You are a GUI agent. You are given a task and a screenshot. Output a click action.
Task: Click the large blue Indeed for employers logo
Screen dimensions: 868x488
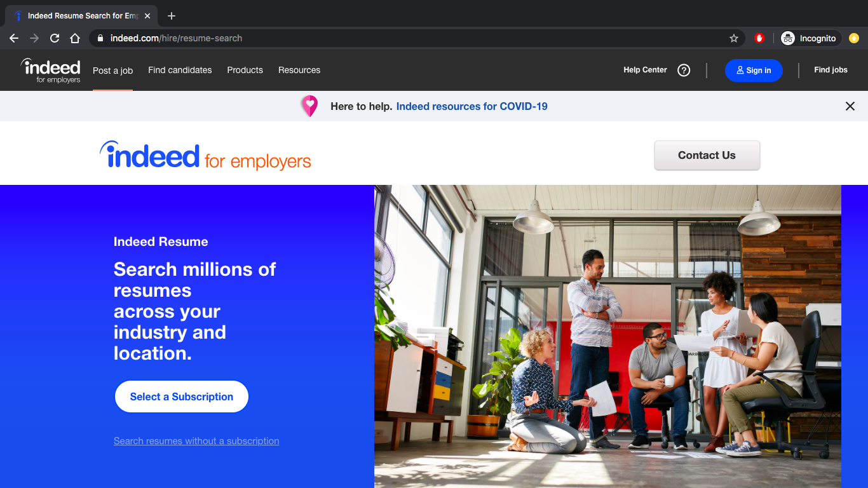205,156
